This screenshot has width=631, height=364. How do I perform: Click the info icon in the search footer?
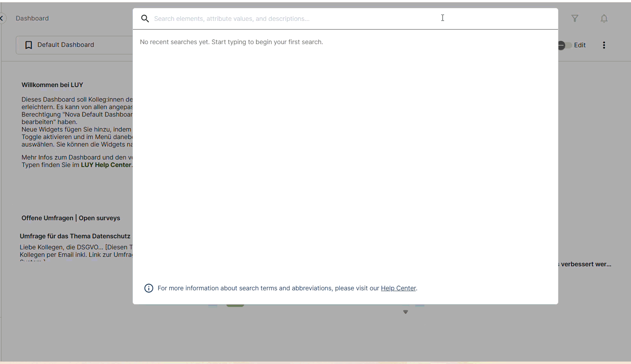click(x=149, y=288)
